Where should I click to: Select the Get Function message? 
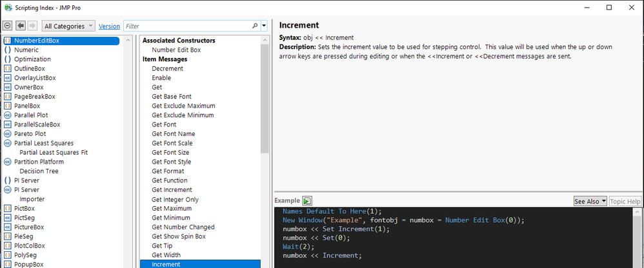169,180
